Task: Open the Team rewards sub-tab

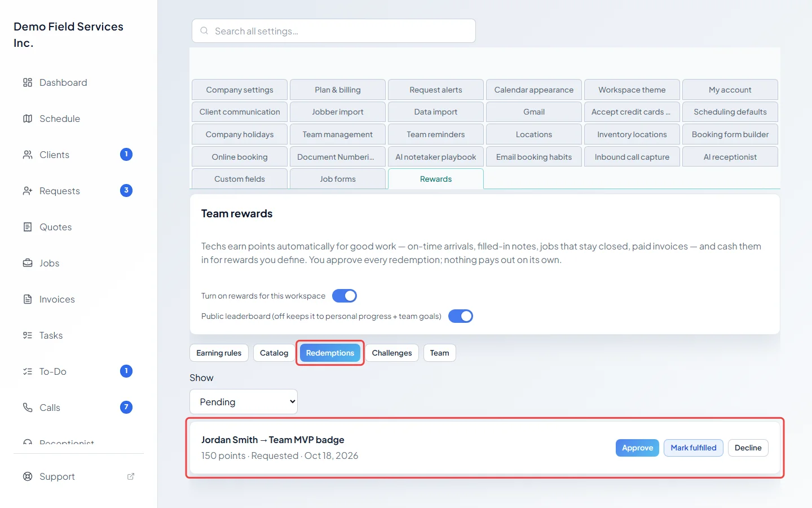Action: pyautogui.click(x=440, y=353)
